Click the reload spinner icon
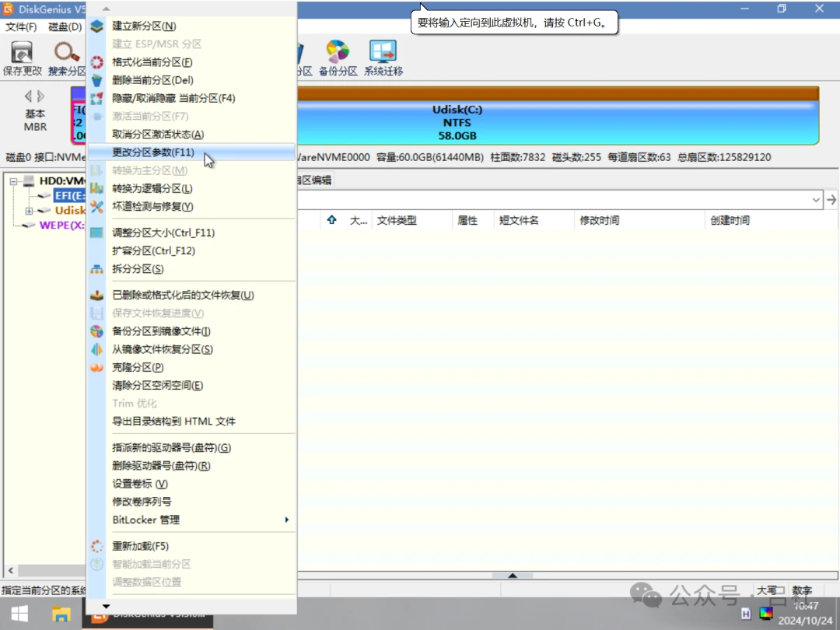Screen dimensions: 840x630 tap(97, 547)
